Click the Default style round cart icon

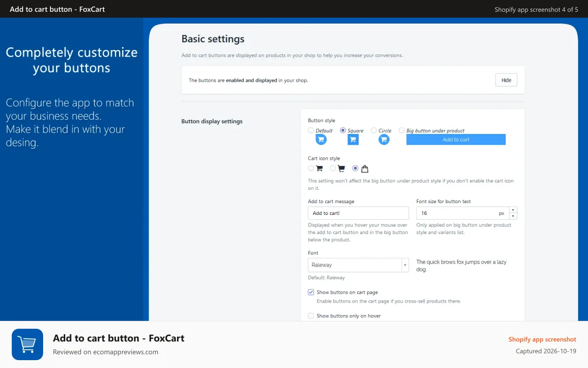tap(321, 140)
